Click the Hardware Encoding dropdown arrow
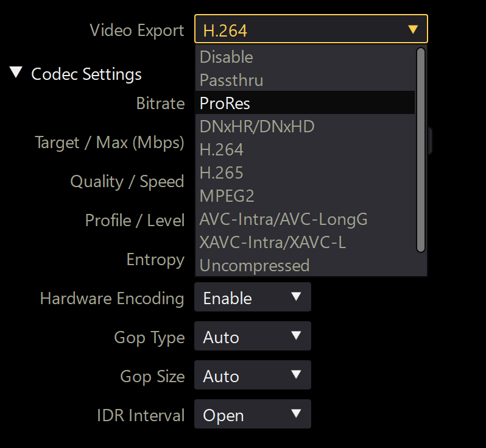Viewport: 486px width, 448px height. click(x=296, y=296)
